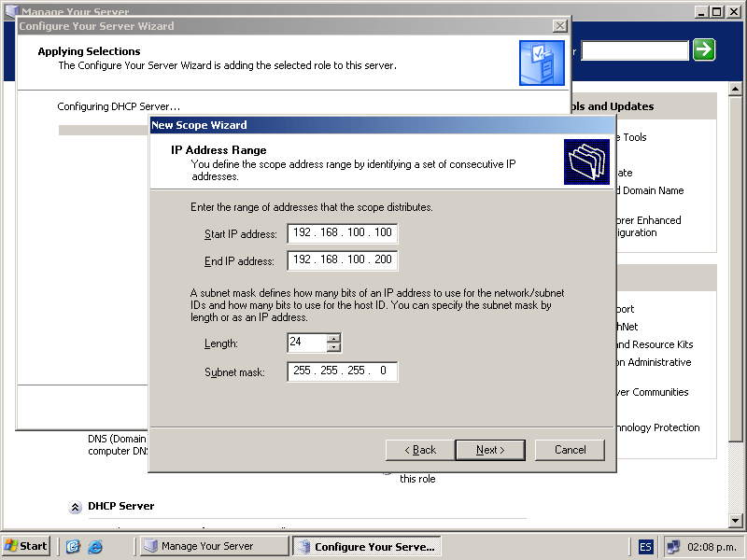Image resolution: width=747 pixels, height=560 pixels.
Task: Collapse the DHCP Server section chevron
Action: pos(75,507)
